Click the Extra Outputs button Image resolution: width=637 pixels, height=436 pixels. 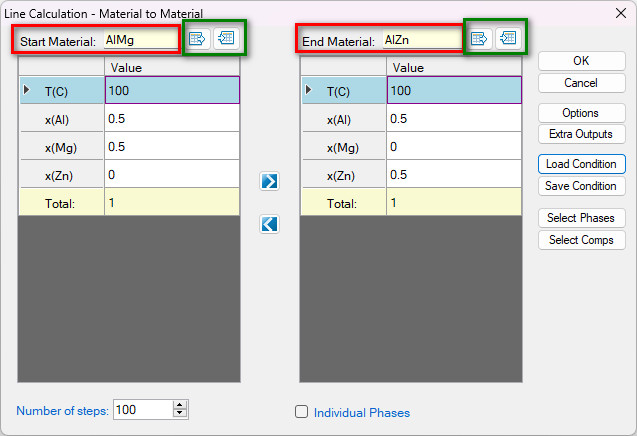[580, 134]
